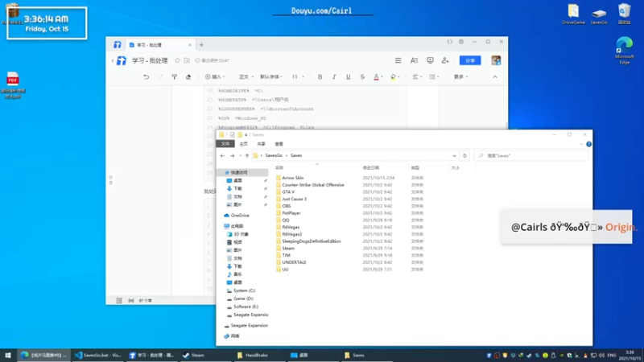Select the Counter-Strike Global Offensive folder
644x362 pixels.
tap(313, 185)
